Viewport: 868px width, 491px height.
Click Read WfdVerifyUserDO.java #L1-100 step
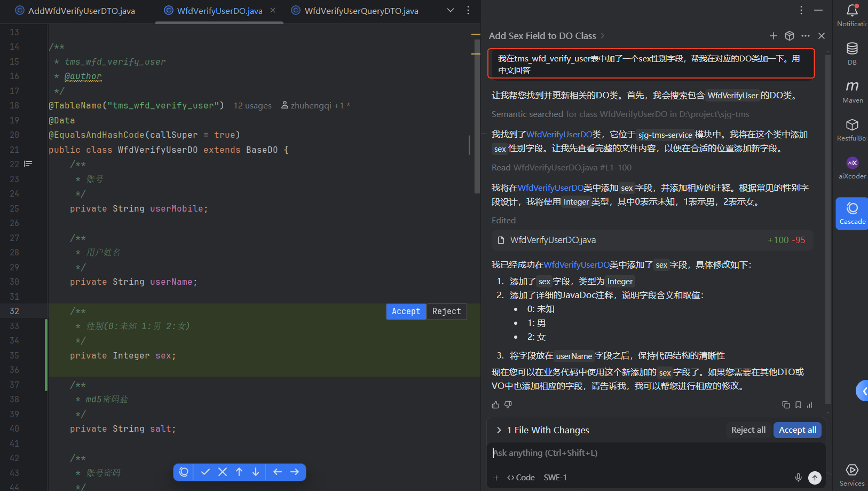pos(561,168)
